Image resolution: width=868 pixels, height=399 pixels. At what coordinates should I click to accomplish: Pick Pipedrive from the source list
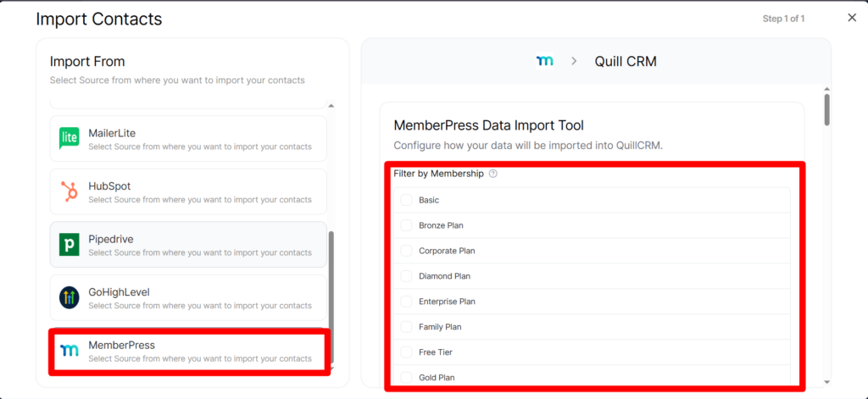tap(188, 245)
